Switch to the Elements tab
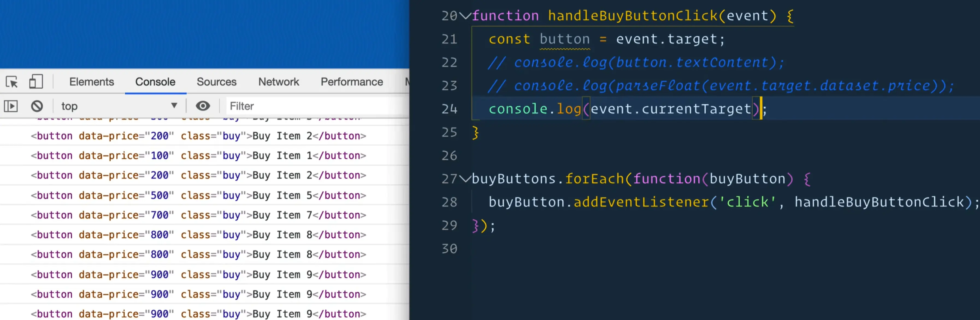The height and width of the screenshot is (320, 980). [x=91, y=82]
